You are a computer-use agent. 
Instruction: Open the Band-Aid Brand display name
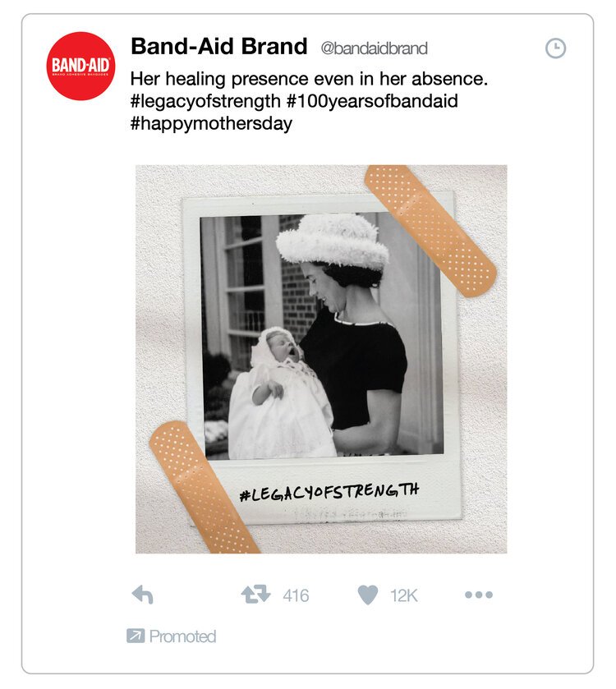click(x=218, y=46)
